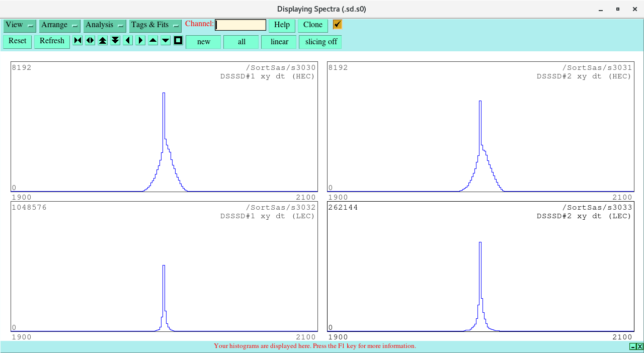The height and width of the screenshot is (353, 644).
Task: Expand the Arrange dropdown menu
Action: pyautogui.click(x=59, y=25)
